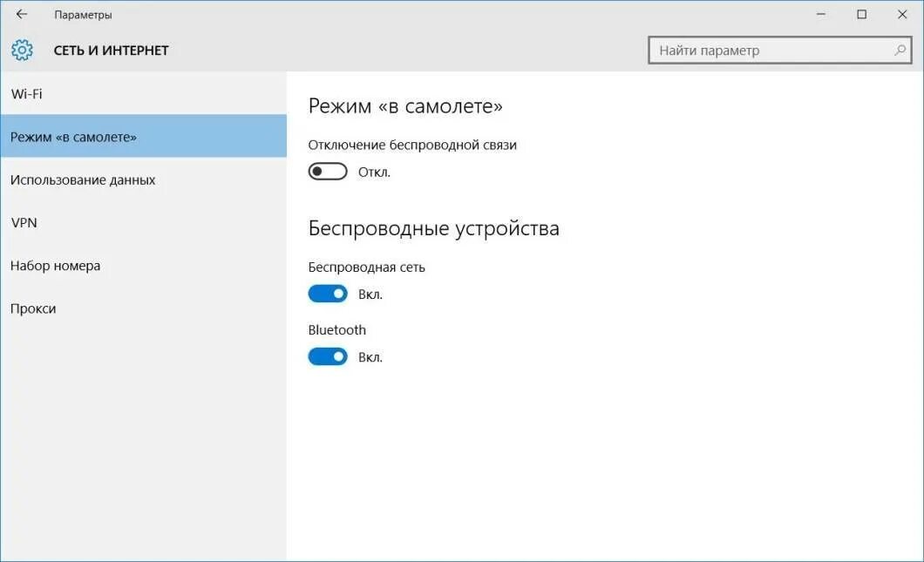This screenshot has height=562, width=924.
Task: Click the СЕТЬ И ИНТЕРНЕТ header
Action: click(x=111, y=51)
